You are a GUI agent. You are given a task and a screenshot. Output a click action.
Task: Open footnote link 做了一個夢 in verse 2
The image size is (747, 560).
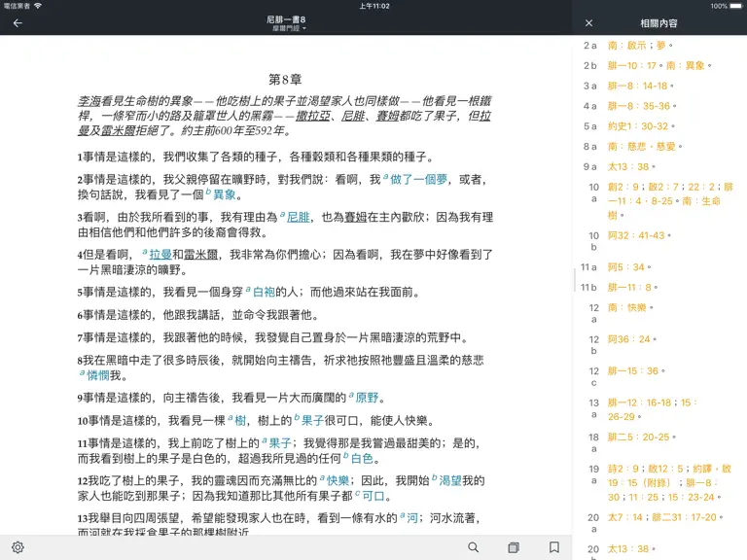419,180
